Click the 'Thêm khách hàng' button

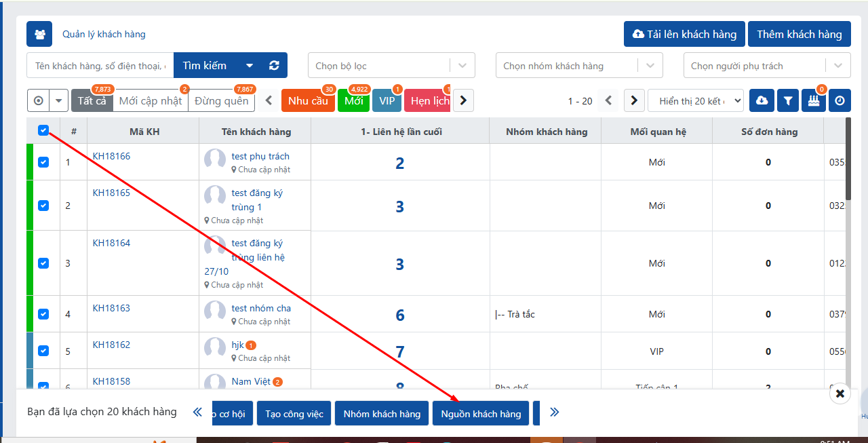coord(799,34)
